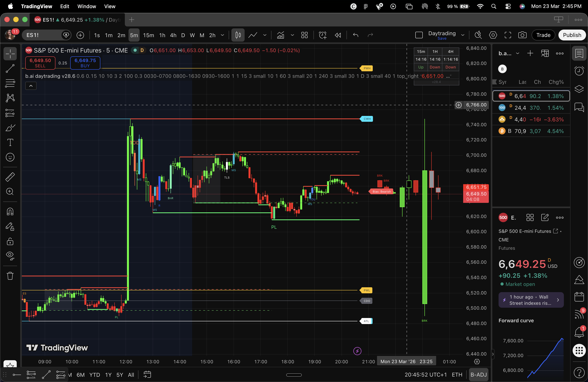Screen dimensions: 588x382
Task: Expand chart type options chevron
Action: 265,35
